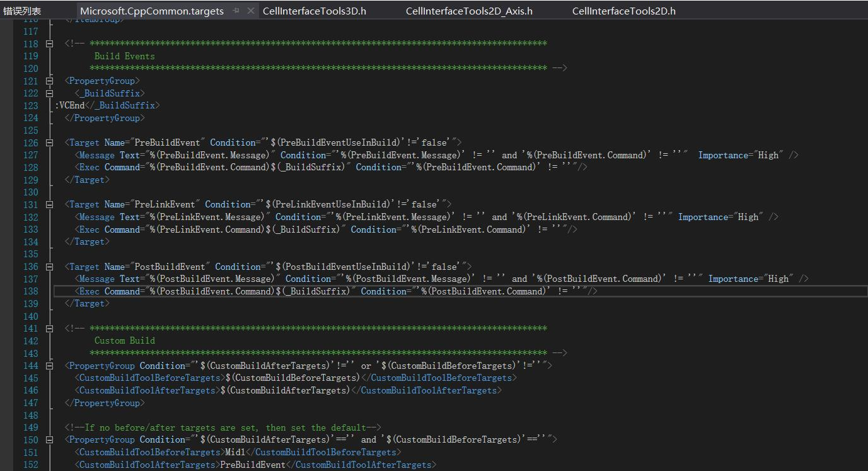Switch to the CellInterfaceTools2D.h tab
Image resolution: width=868 pixels, height=471 pixels.
pos(623,10)
